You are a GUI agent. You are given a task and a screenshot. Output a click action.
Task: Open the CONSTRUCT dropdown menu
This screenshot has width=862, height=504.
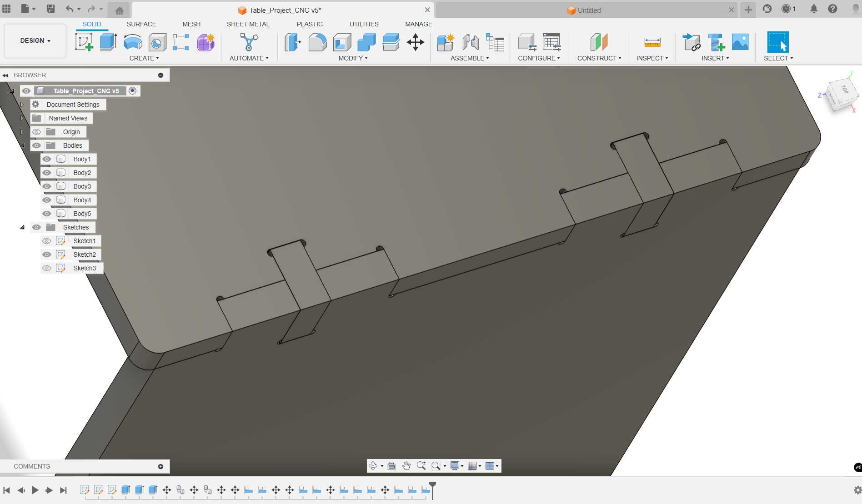tap(599, 58)
